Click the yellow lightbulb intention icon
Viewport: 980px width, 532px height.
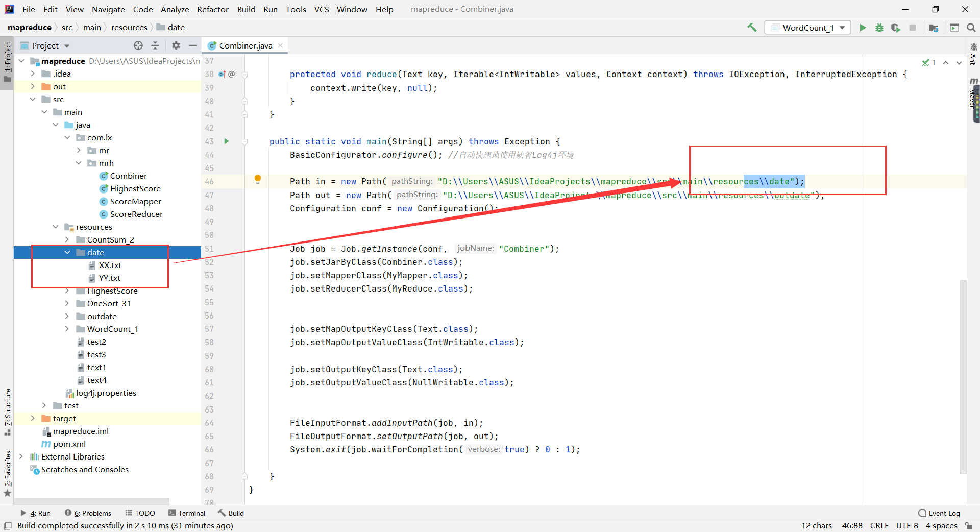(x=258, y=179)
